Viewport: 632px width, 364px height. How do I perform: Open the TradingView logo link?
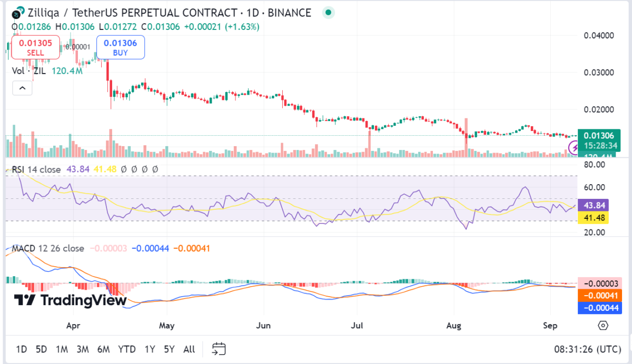tap(70, 300)
